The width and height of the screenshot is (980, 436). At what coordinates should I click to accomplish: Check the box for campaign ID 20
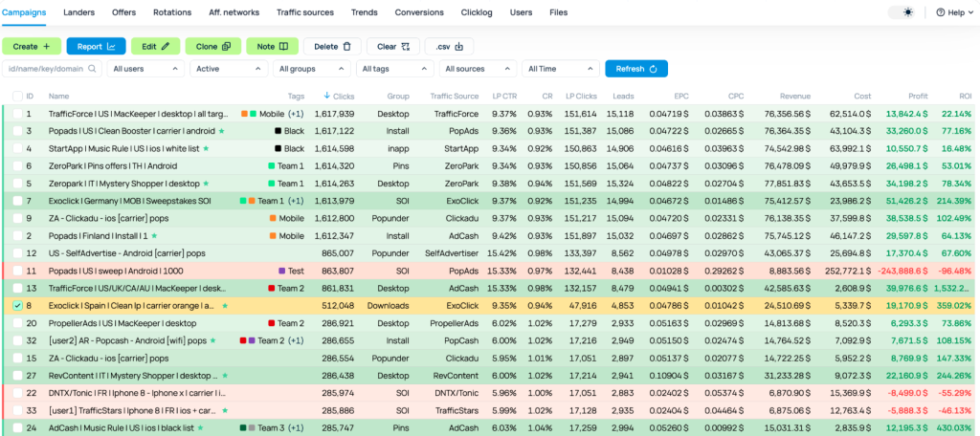pyautogui.click(x=17, y=323)
